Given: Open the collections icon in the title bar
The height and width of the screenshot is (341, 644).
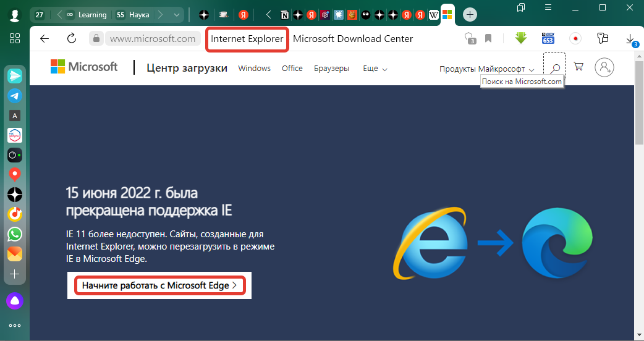Looking at the screenshot, I should pyautogui.click(x=521, y=7).
